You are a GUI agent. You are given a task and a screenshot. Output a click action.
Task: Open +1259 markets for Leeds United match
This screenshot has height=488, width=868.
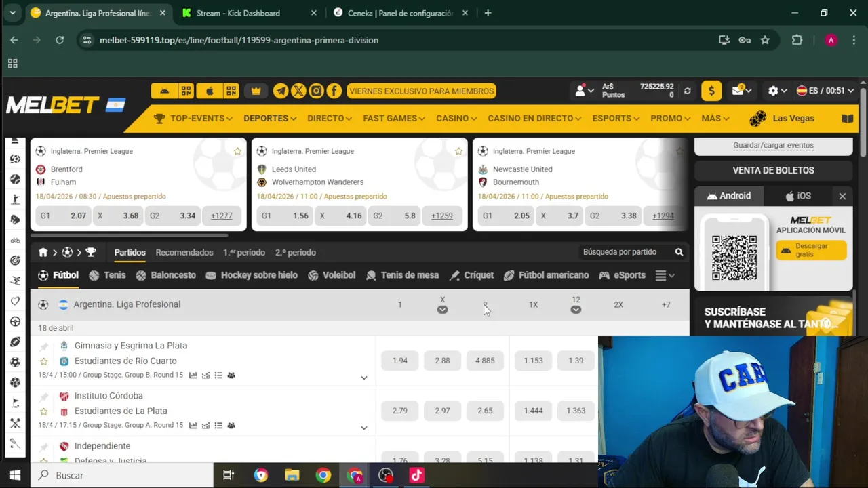pyautogui.click(x=442, y=216)
